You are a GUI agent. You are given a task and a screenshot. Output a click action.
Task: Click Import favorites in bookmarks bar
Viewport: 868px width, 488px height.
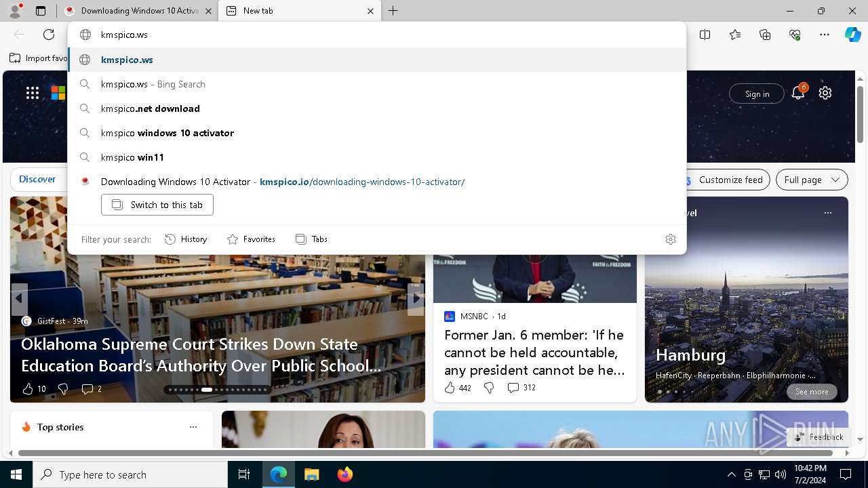(38, 58)
